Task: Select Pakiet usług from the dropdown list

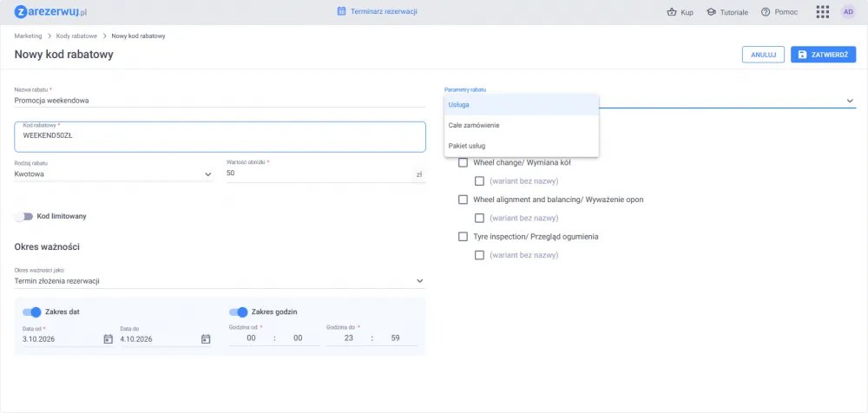Action: pyautogui.click(x=522, y=146)
